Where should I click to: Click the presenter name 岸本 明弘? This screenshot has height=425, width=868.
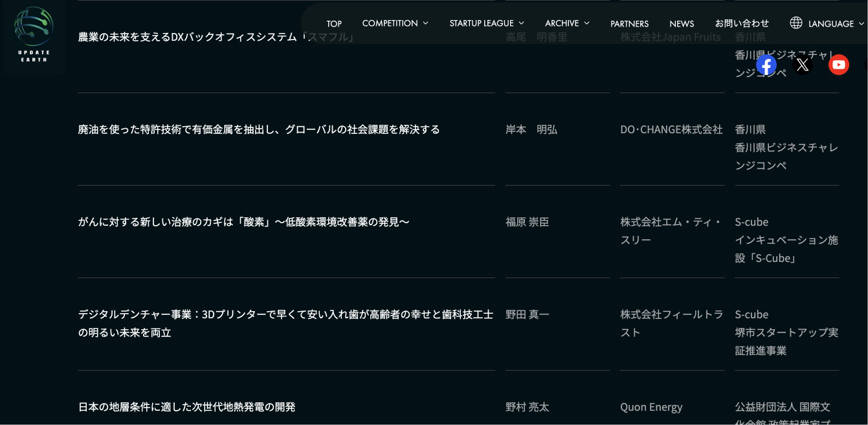[531, 129]
